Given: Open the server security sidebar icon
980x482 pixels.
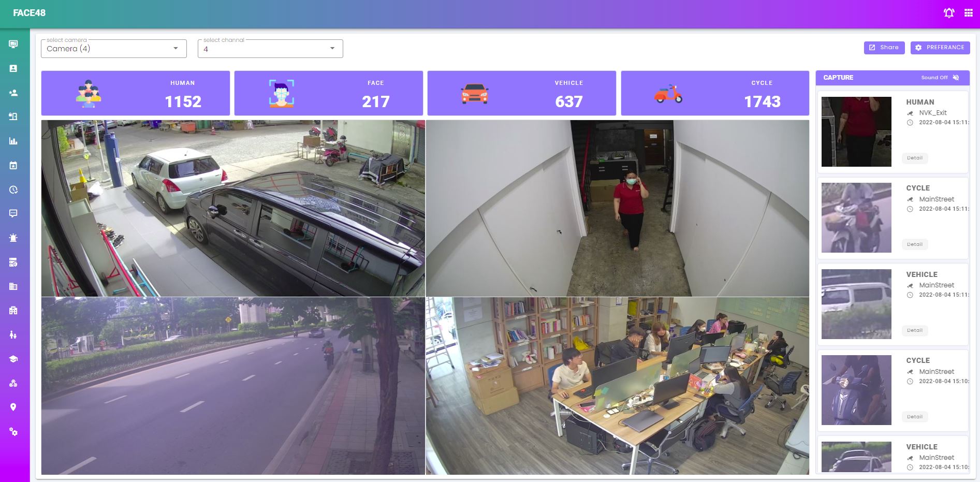Looking at the screenshot, I should coord(13,262).
